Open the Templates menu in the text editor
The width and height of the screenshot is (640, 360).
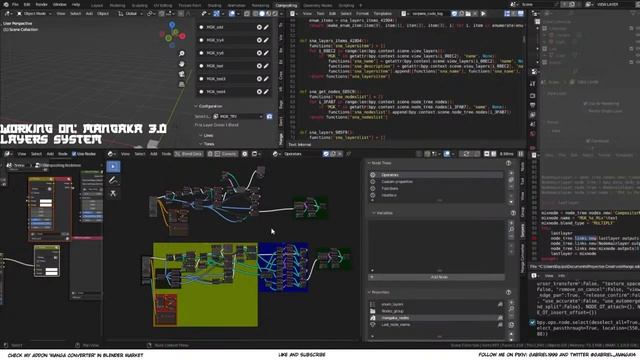(x=382, y=13)
